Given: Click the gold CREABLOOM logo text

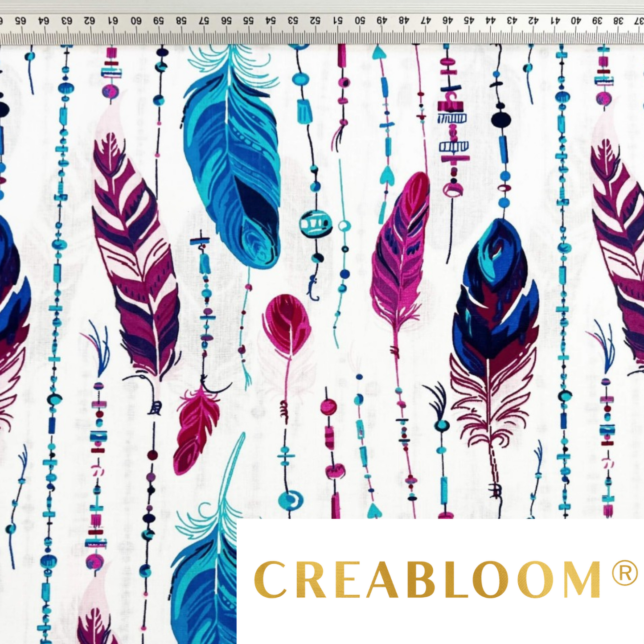Looking at the screenshot, I should (x=428, y=579).
